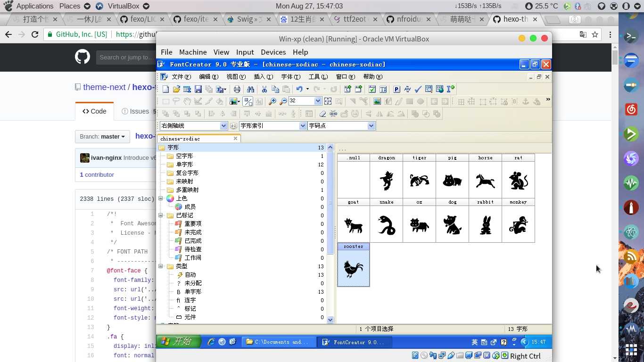Screen dimensions: 644x362
Task: Collapse the 已标记 tree node
Action: pos(160,215)
